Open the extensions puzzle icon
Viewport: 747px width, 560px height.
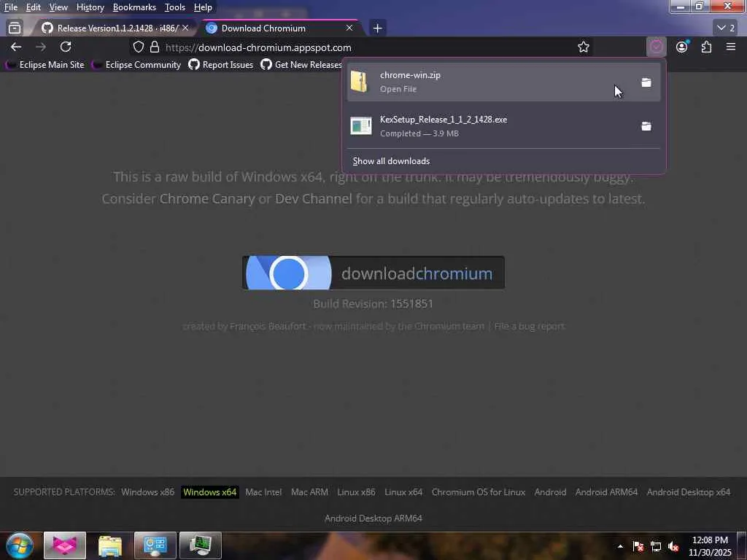706,47
